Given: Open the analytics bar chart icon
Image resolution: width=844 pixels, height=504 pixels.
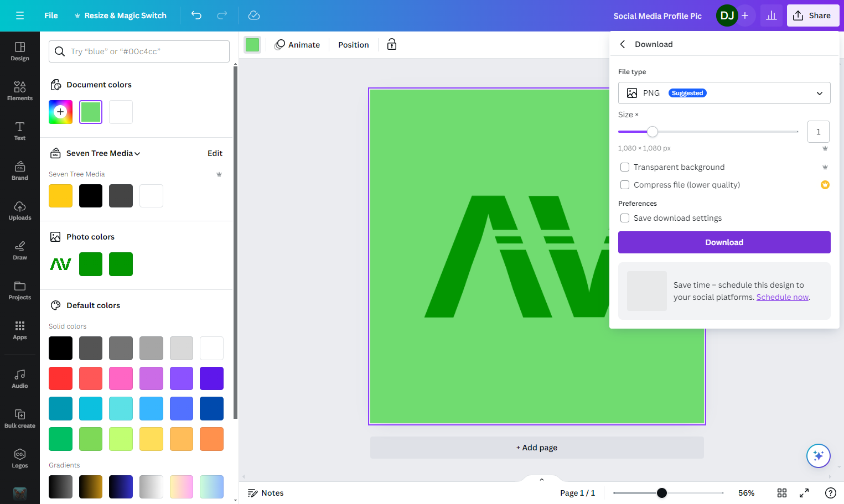Looking at the screenshot, I should [x=771, y=15].
